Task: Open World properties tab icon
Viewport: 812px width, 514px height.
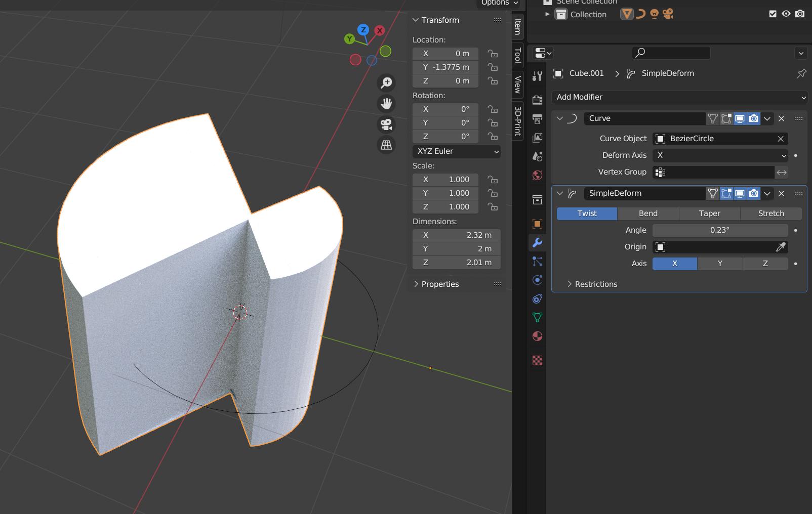Action: click(537, 175)
